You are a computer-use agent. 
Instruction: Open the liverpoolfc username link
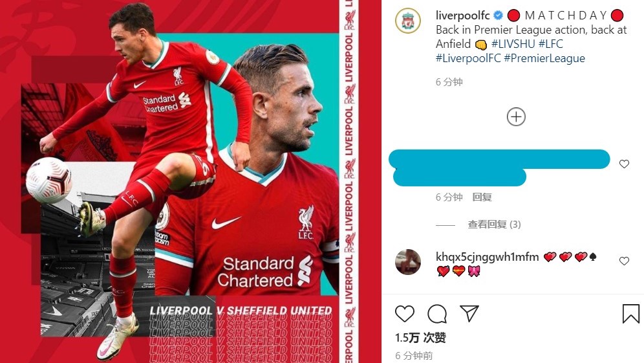pos(462,16)
